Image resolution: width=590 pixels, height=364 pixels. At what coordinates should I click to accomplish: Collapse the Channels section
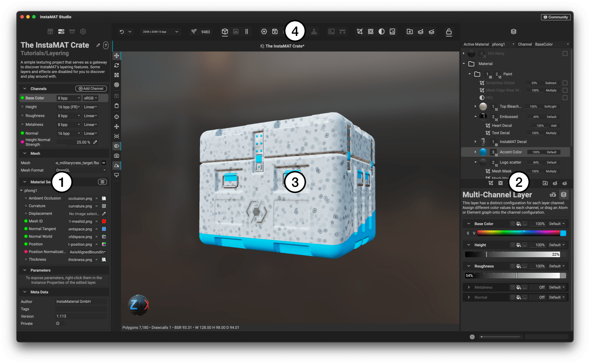[x=25, y=89]
